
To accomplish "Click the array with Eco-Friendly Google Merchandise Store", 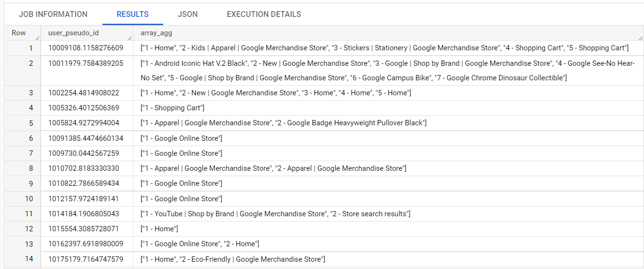I will pyautogui.click(x=233, y=259).
